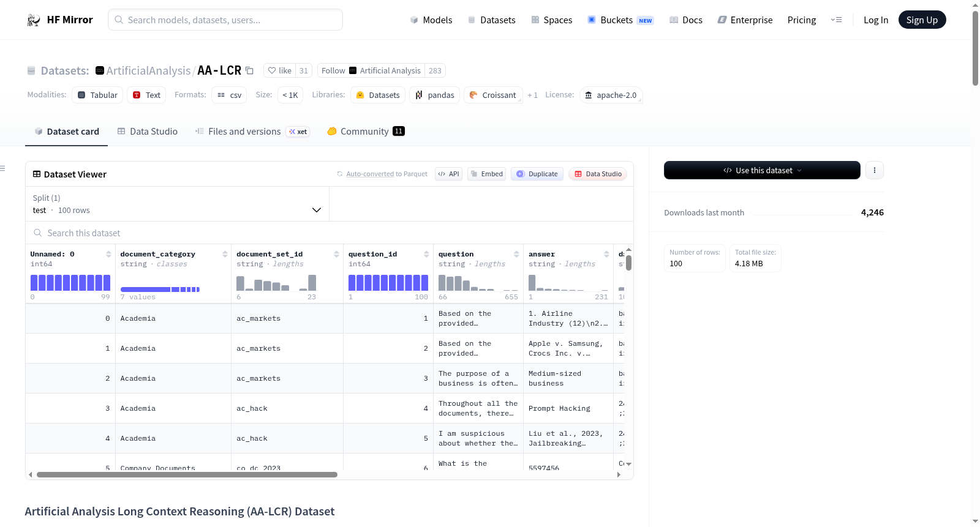Click the Duplicate button

coord(537,174)
